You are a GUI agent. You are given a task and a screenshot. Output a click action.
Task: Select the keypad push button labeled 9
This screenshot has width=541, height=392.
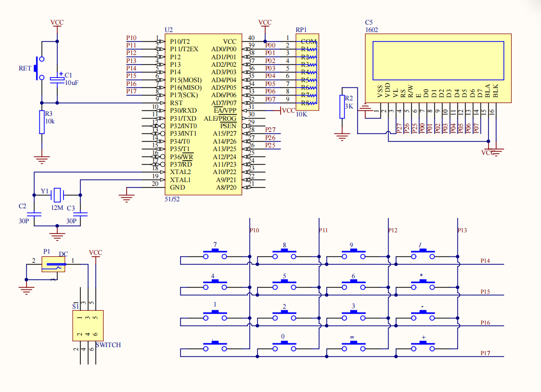[x=354, y=254]
